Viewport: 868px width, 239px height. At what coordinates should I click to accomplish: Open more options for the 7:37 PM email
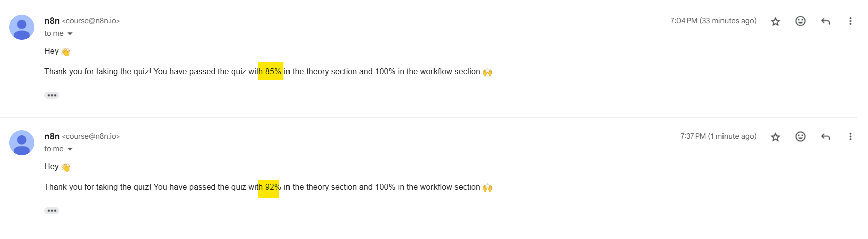tap(850, 136)
